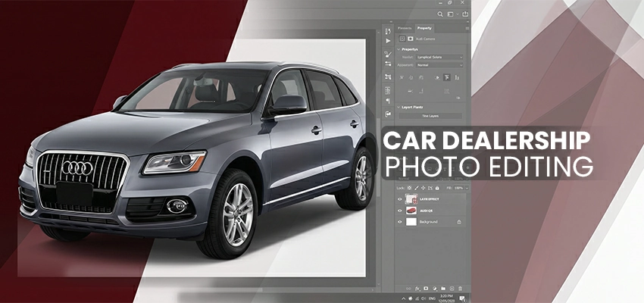This screenshot has width=644, height=303.
Task: Collapse the Propertys section chevron
Action: [x=399, y=49]
